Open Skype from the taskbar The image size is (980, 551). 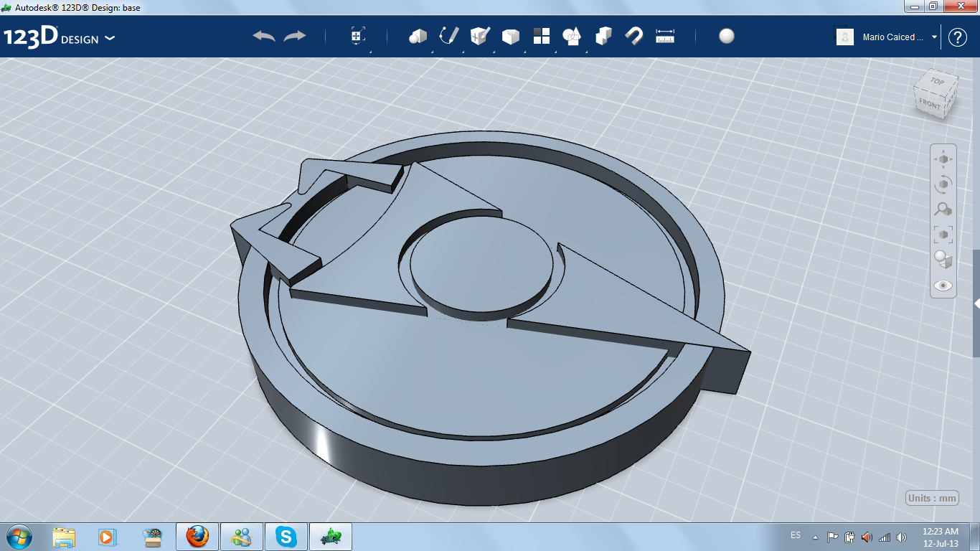(286, 537)
